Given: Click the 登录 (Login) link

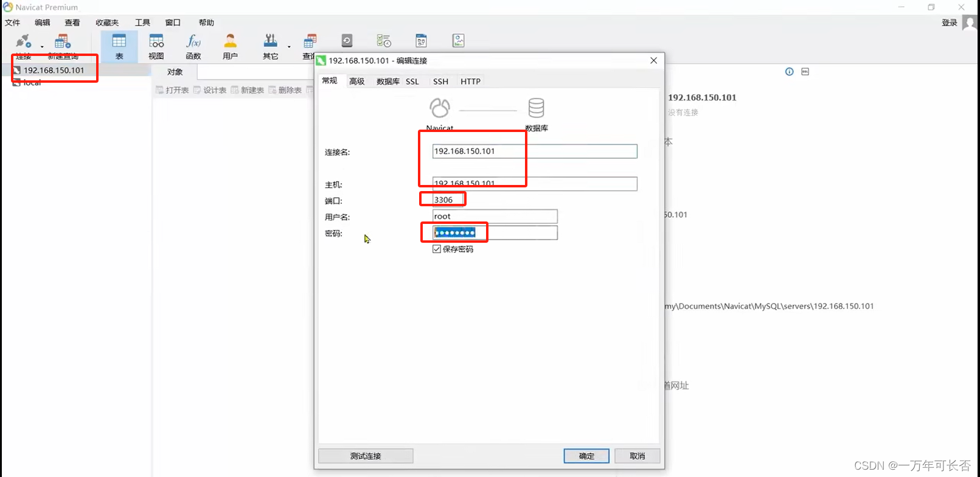Looking at the screenshot, I should 949,23.
